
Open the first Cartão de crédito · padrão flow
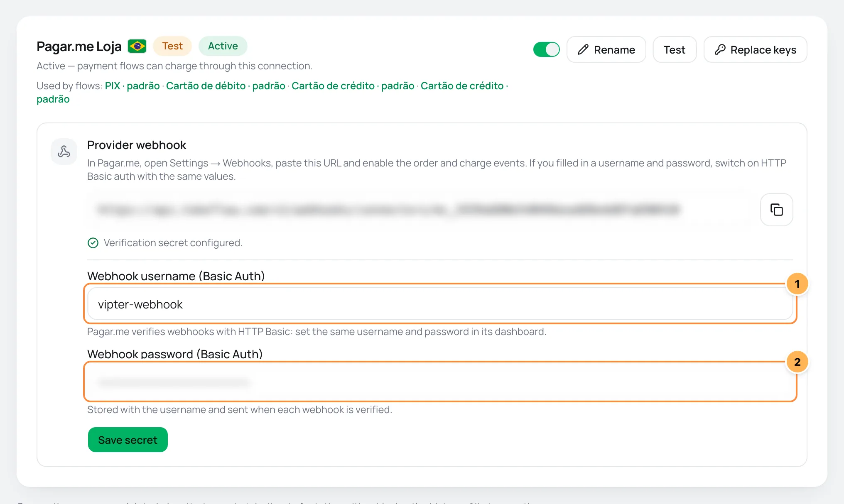353,86
